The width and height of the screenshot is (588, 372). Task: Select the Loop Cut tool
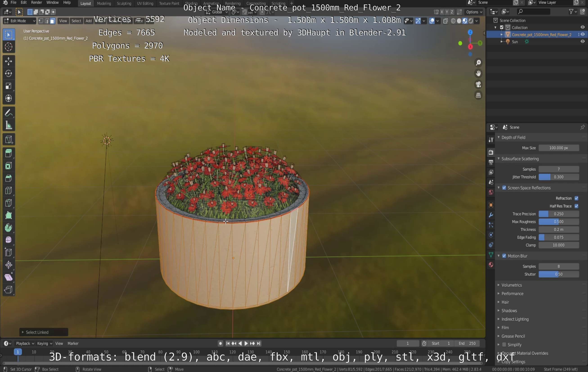9,191
